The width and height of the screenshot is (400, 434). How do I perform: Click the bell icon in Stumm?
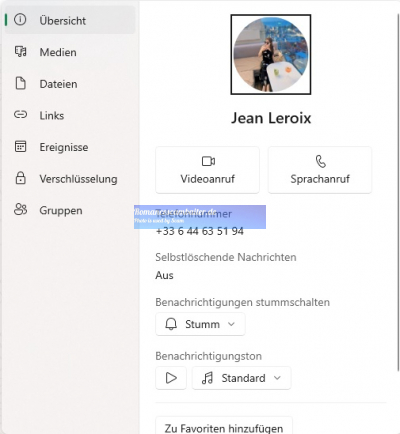[x=171, y=324]
